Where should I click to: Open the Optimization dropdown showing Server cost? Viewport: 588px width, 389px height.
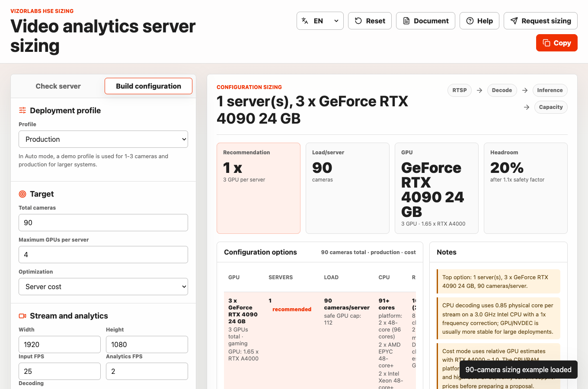point(103,287)
